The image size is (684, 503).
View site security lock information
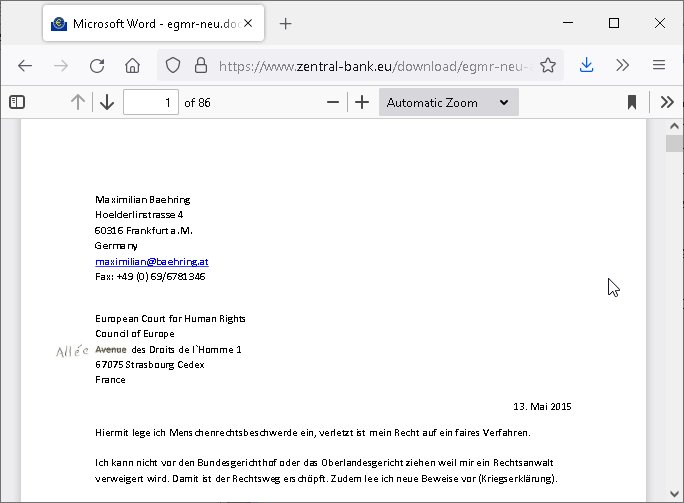click(x=201, y=66)
